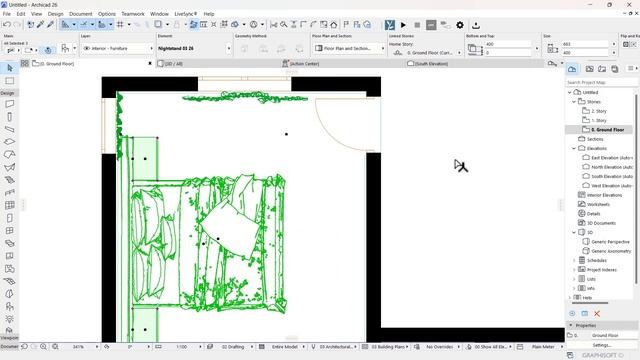Open North Elevation in the Navigator
Screen dimensions: 640x360
click(x=612, y=167)
